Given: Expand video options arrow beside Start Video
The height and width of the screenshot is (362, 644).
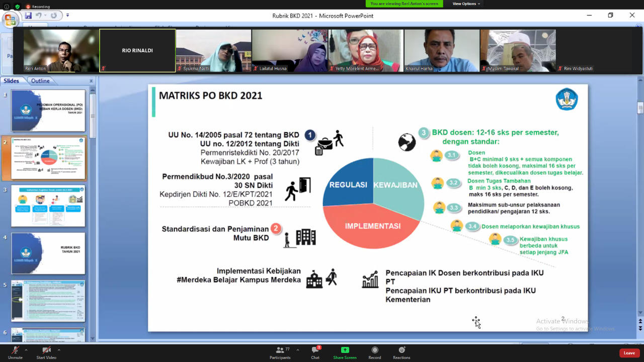Looking at the screenshot, I should 59,350.
